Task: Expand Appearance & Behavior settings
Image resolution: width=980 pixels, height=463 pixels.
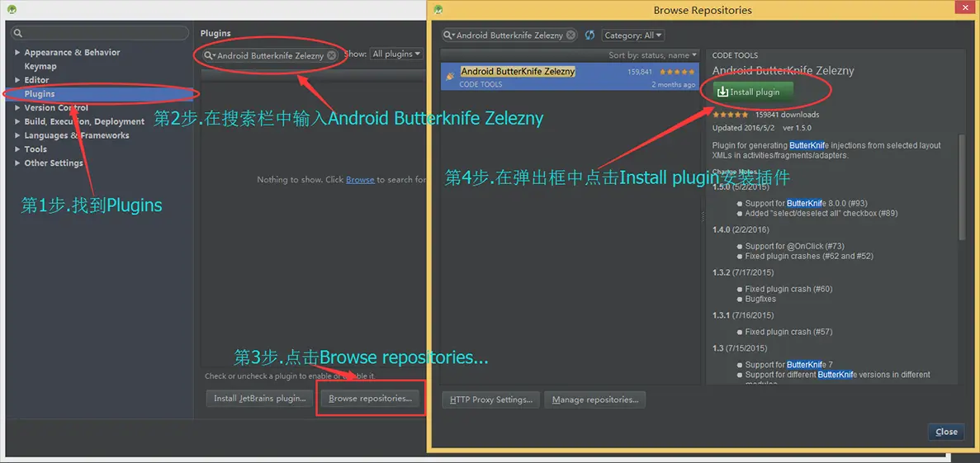Action: 17,53
